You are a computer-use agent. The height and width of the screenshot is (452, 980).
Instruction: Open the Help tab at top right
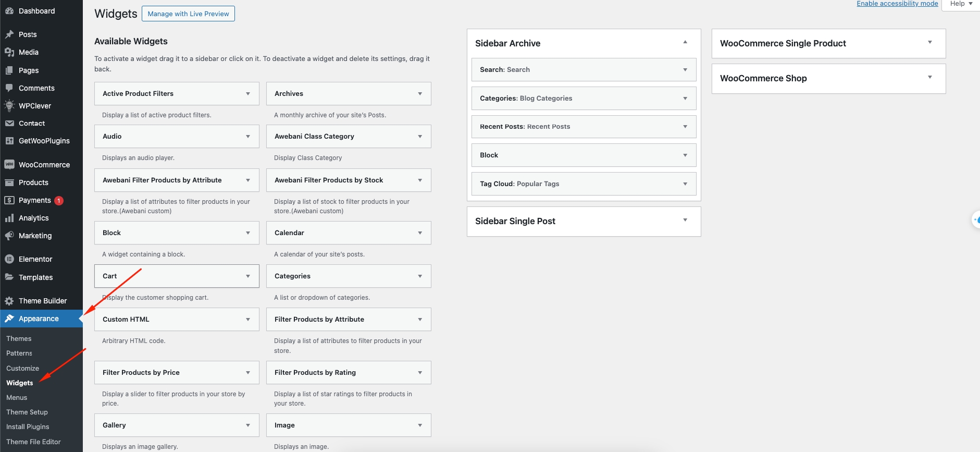[x=961, y=4]
